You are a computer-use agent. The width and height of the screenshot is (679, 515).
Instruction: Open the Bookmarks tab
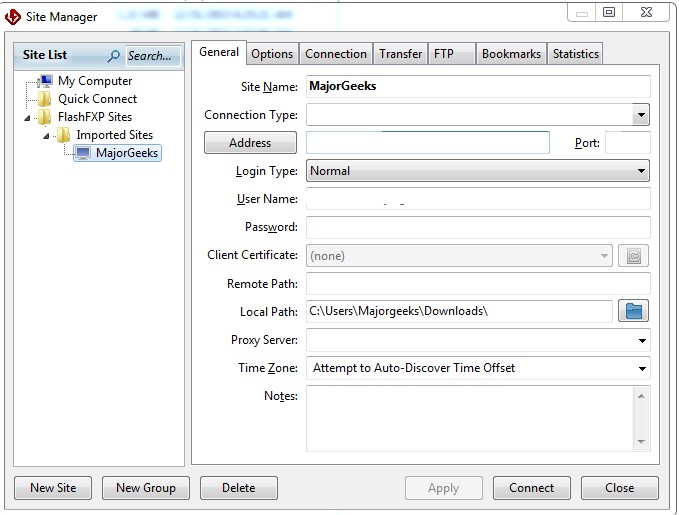pyautogui.click(x=511, y=54)
